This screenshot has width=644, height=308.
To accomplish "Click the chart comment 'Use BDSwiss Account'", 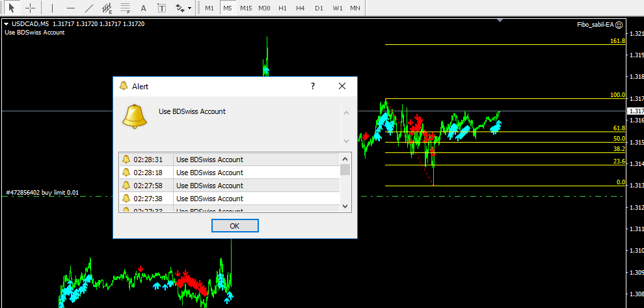I will pyautogui.click(x=34, y=33).
